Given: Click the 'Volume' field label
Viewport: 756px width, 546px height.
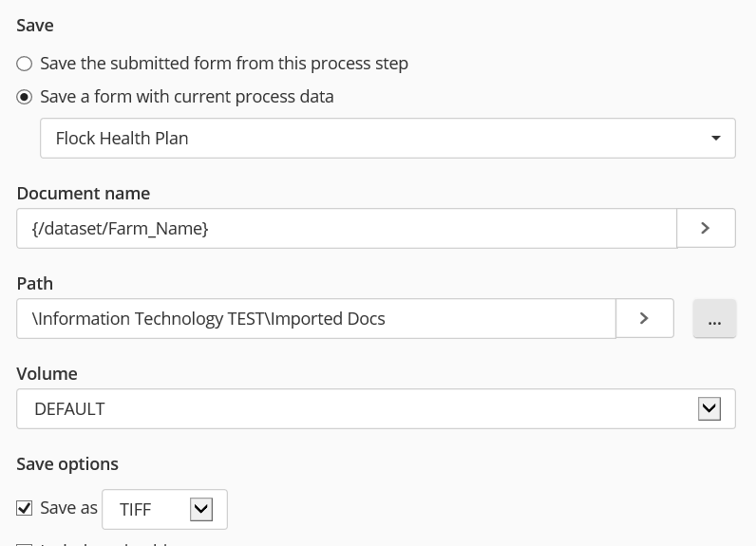Looking at the screenshot, I should point(47,373).
